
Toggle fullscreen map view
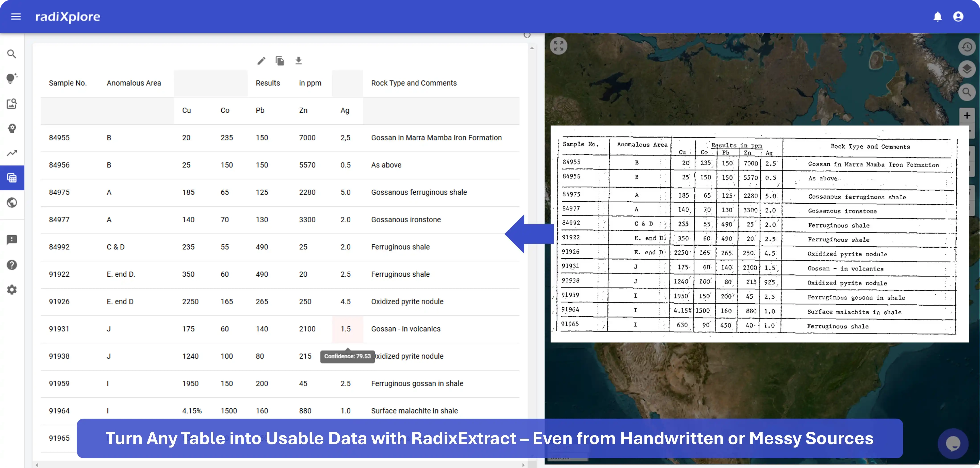pos(558,46)
